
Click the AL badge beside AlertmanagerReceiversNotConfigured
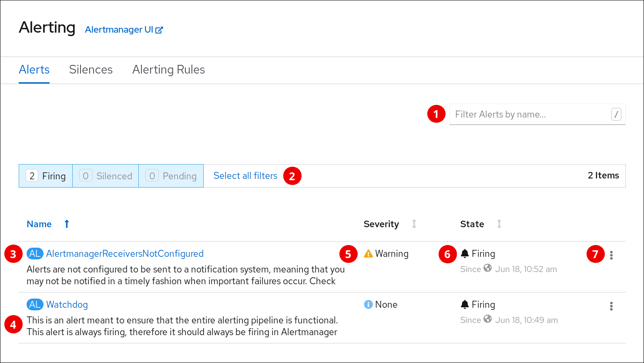35,254
